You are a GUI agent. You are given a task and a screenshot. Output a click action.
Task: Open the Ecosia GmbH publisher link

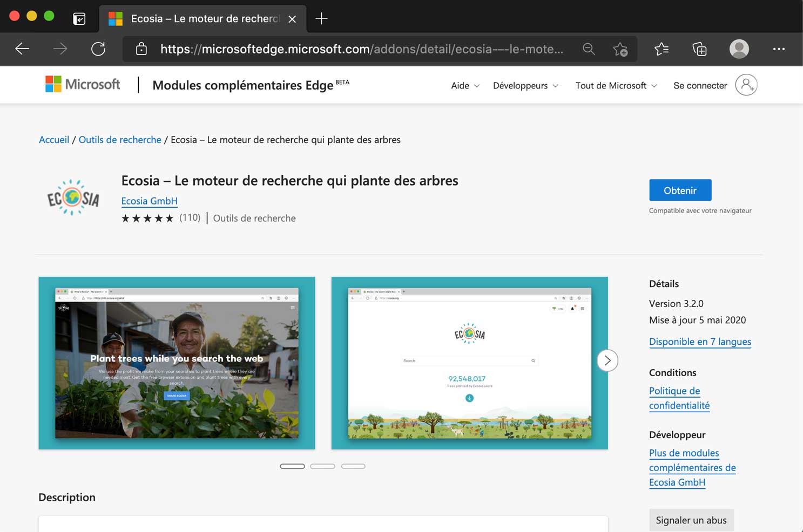tap(149, 201)
